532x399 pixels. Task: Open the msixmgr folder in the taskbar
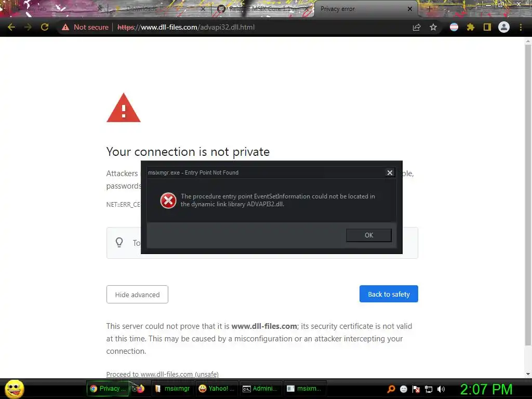(x=172, y=389)
